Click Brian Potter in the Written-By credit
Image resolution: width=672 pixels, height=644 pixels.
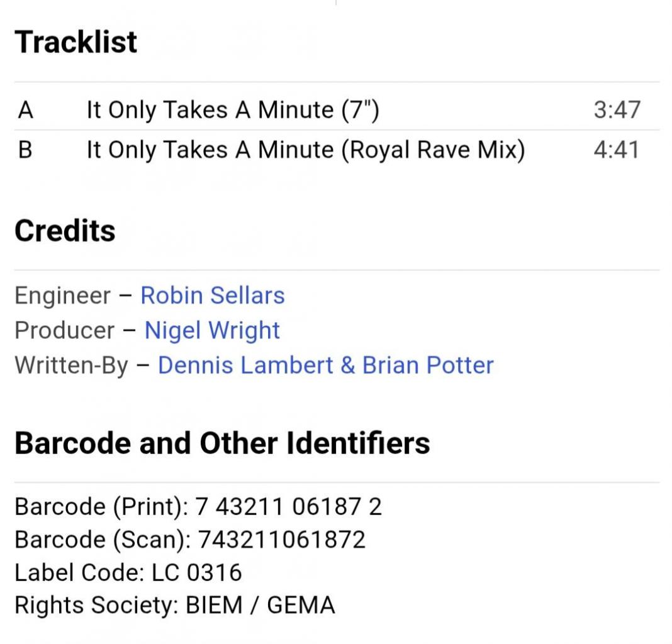point(428,365)
